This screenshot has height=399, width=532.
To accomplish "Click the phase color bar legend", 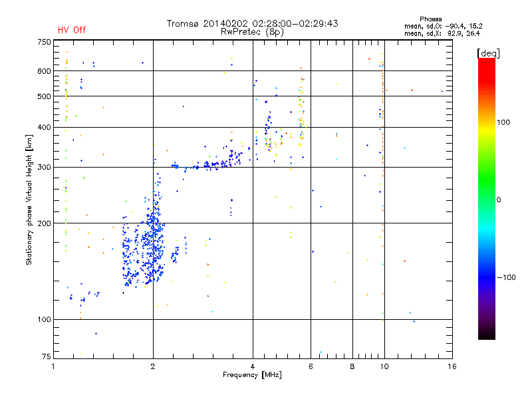I will pyautogui.click(x=487, y=199).
